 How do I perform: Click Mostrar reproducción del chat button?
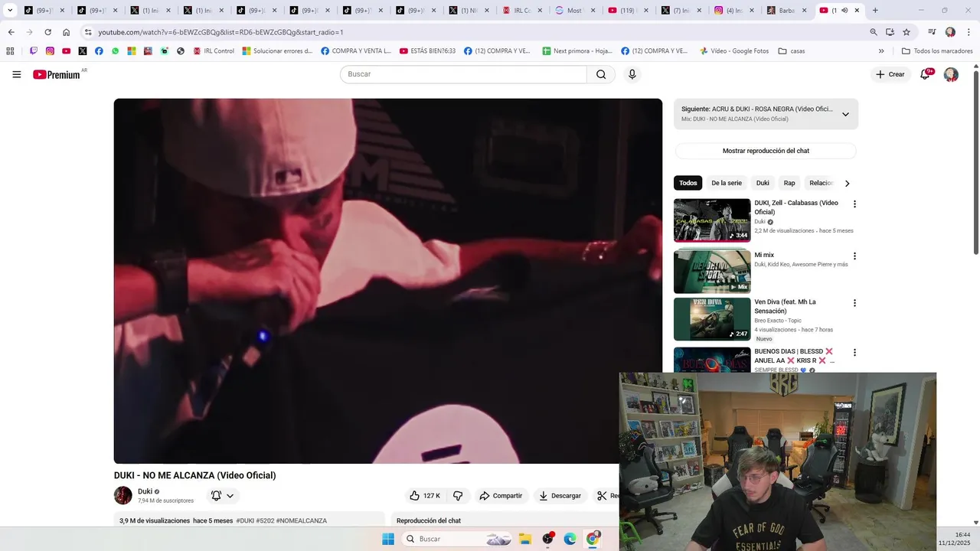[x=766, y=151]
